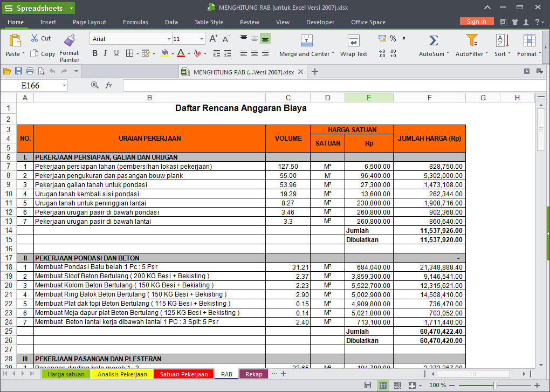Image resolution: width=550 pixels, height=392 pixels.
Task: Decrease decimal places icon
Action: click(393, 53)
